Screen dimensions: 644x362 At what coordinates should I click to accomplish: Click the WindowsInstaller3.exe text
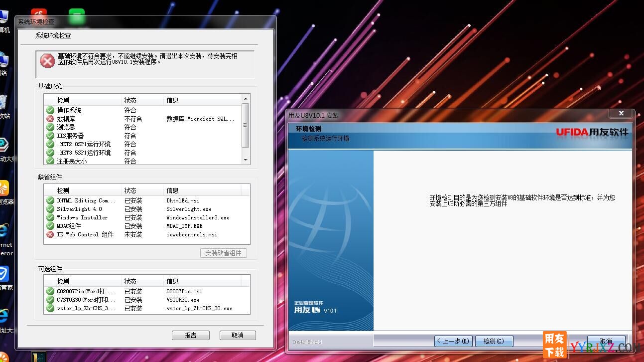click(x=198, y=217)
